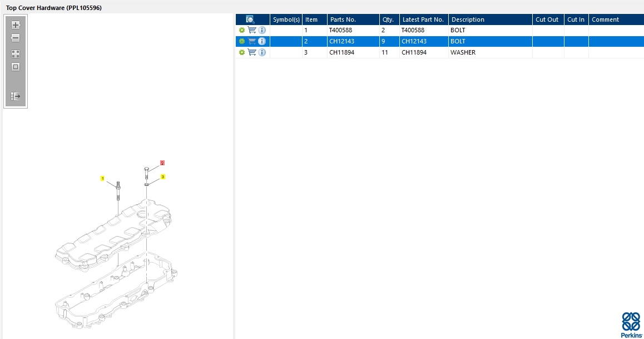Click the Cut In column header
This screenshot has height=339, width=644.
pyautogui.click(x=576, y=19)
